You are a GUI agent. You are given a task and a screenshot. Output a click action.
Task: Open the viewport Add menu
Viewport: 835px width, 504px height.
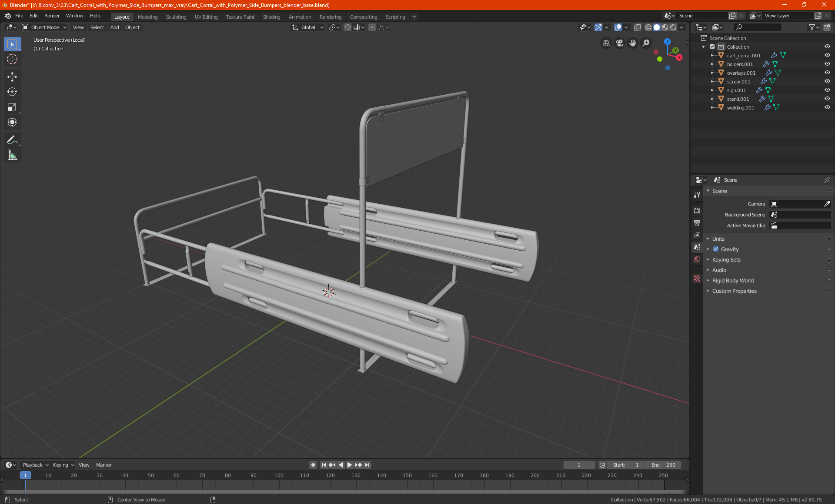(114, 27)
